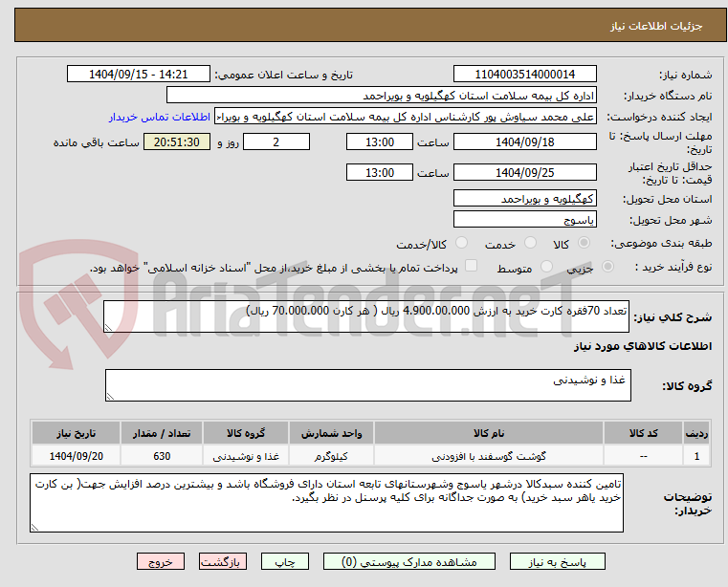The height and width of the screenshot is (587, 728).
Task: Open مشاهده مدارک پیوستی (0) button
Action: tap(409, 561)
